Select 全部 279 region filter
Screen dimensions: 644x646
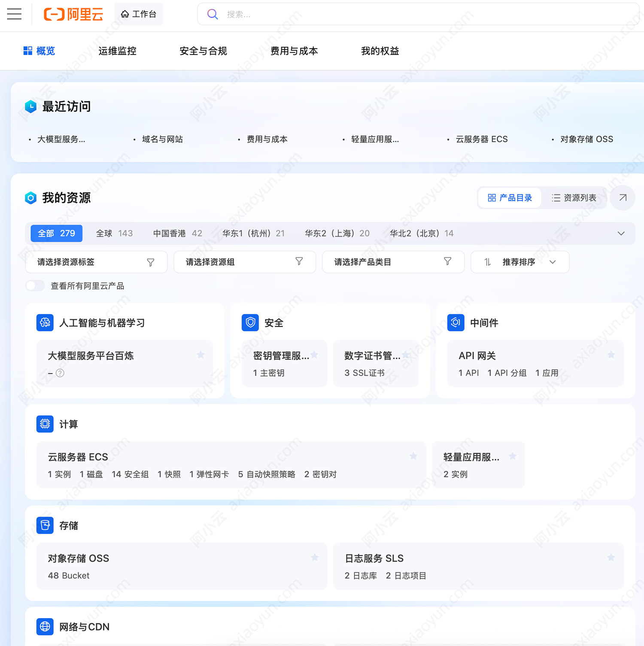click(56, 234)
